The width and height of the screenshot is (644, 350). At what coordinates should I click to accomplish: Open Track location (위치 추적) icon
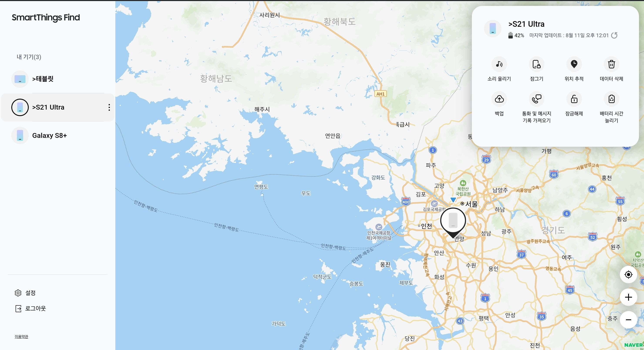pos(574,64)
